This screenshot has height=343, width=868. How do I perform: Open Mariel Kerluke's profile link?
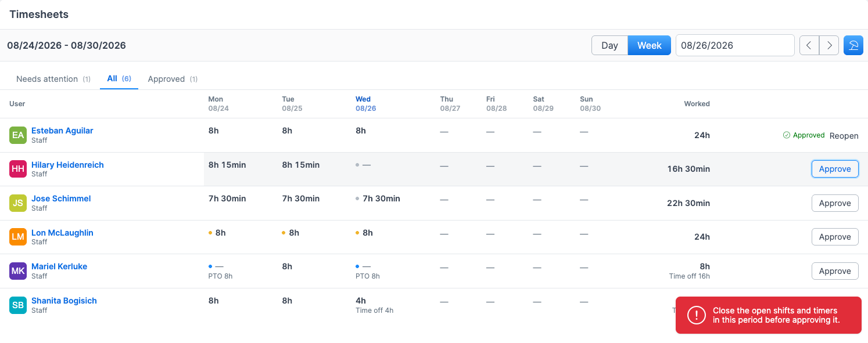pyautogui.click(x=59, y=266)
